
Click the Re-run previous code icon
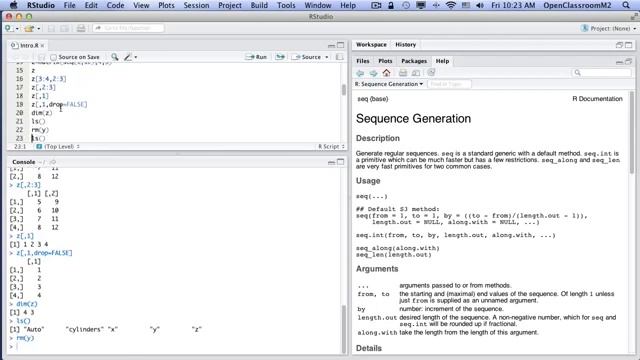click(x=280, y=57)
